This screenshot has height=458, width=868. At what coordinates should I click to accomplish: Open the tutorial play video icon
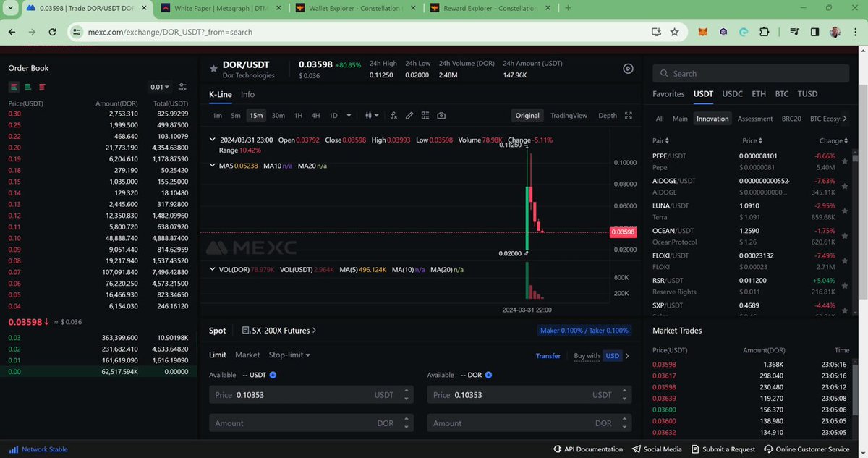[x=628, y=69]
